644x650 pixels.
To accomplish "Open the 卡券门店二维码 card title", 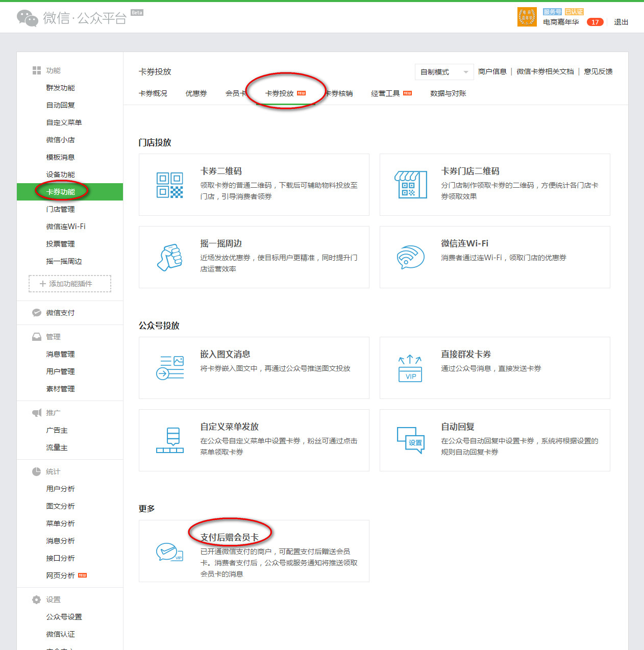I will pyautogui.click(x=470, y=171).
